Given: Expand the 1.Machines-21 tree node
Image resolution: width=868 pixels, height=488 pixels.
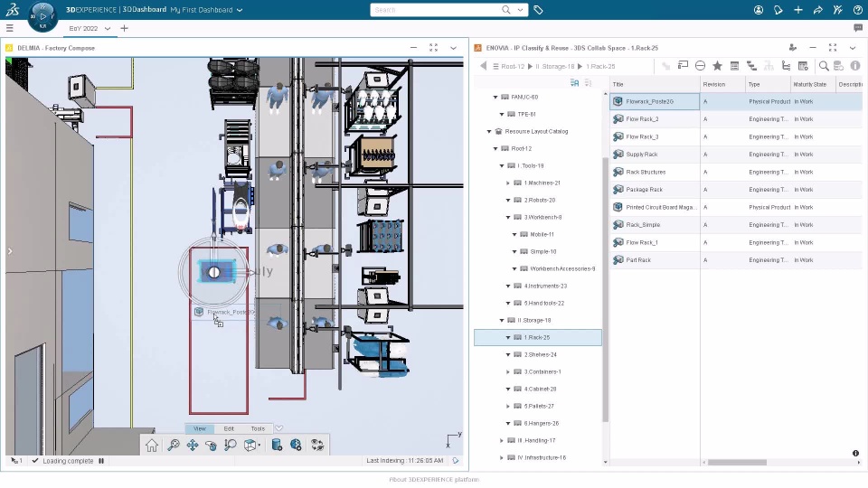Looking at the screenshot, I should click(x=508, y=183).
